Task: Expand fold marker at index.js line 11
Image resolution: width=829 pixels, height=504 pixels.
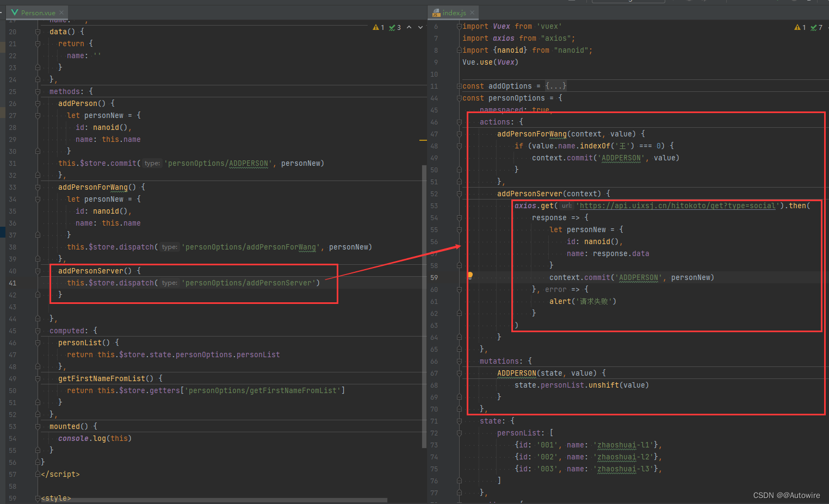Action: click(459, 86)
